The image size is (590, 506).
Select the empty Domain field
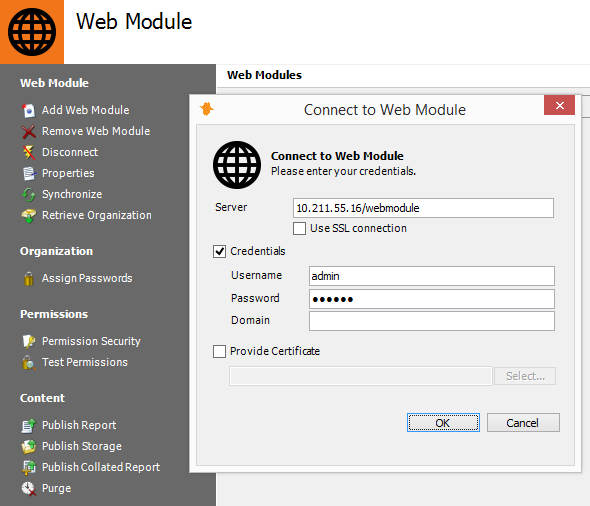pos(432,321)
